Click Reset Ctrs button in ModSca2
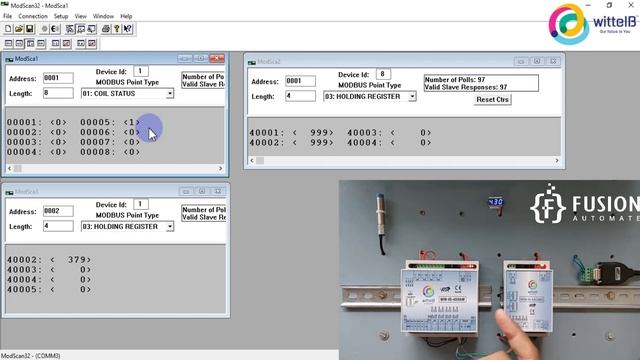Screen dimensions: 640x360 [x=492, y=100]
